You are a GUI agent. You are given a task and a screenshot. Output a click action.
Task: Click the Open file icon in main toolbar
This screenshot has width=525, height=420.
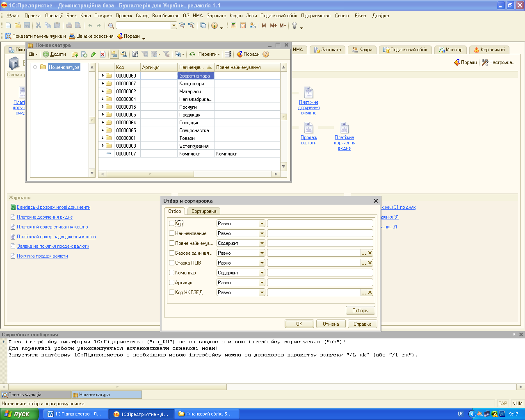(x=18, y=25)
